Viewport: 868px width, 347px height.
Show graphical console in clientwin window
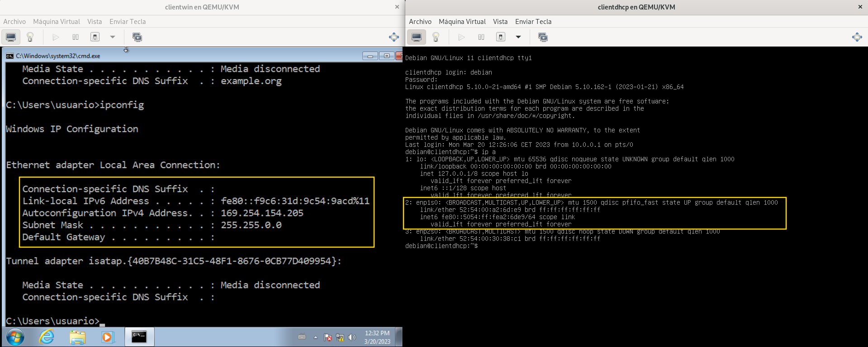pos(11,37)
